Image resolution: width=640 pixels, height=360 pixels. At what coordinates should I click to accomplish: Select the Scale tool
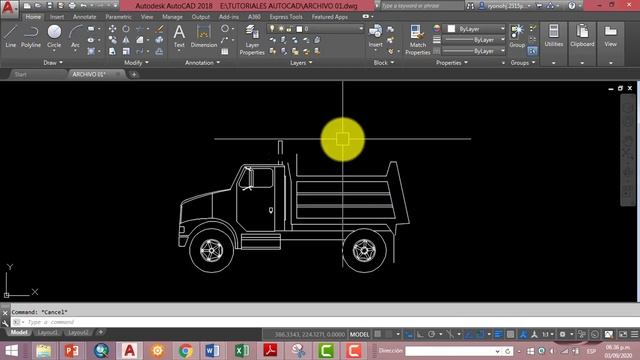(126, 51)
